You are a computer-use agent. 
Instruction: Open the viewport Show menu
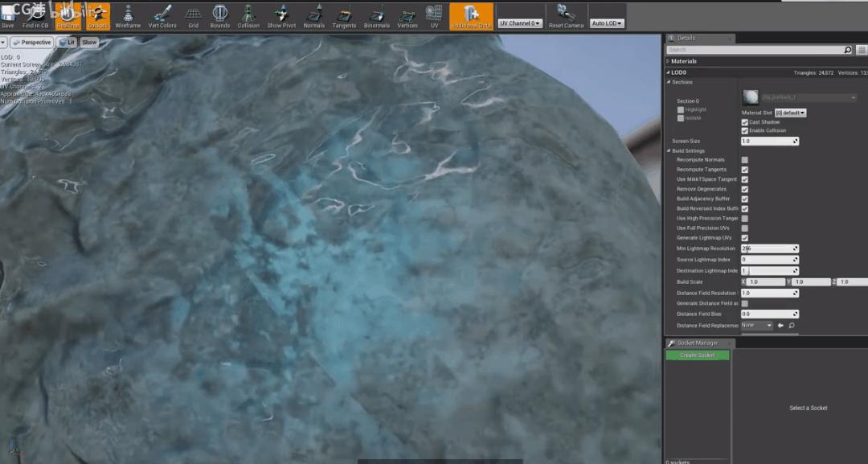point(89,42)
